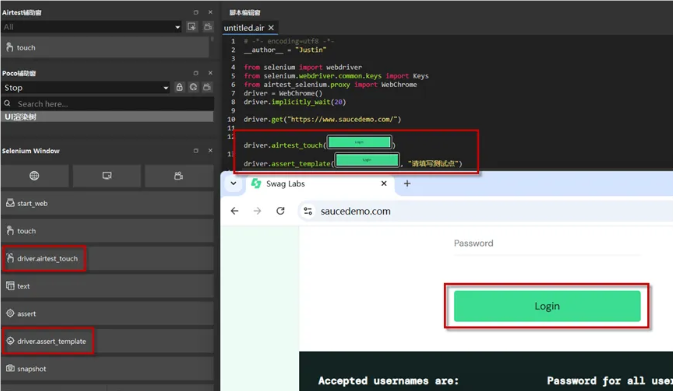Close the Swag Labs browser tab
This screenshot has width=673, height=391.
pos(384,184)
